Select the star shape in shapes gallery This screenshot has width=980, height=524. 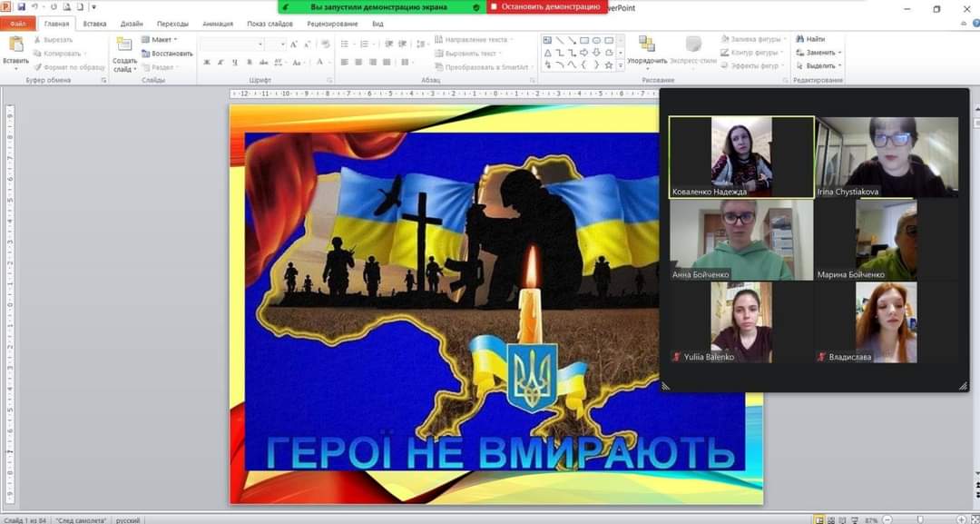click(608, 65)
